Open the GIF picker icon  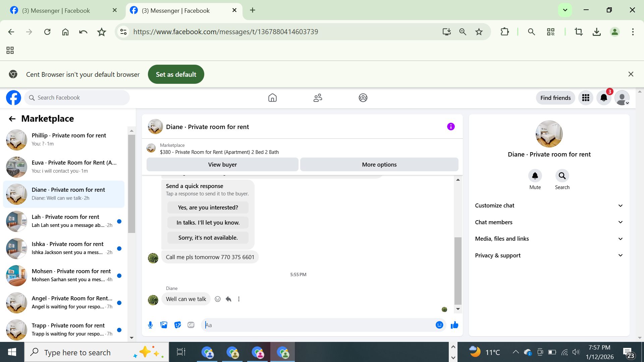[x=191, y=325]
